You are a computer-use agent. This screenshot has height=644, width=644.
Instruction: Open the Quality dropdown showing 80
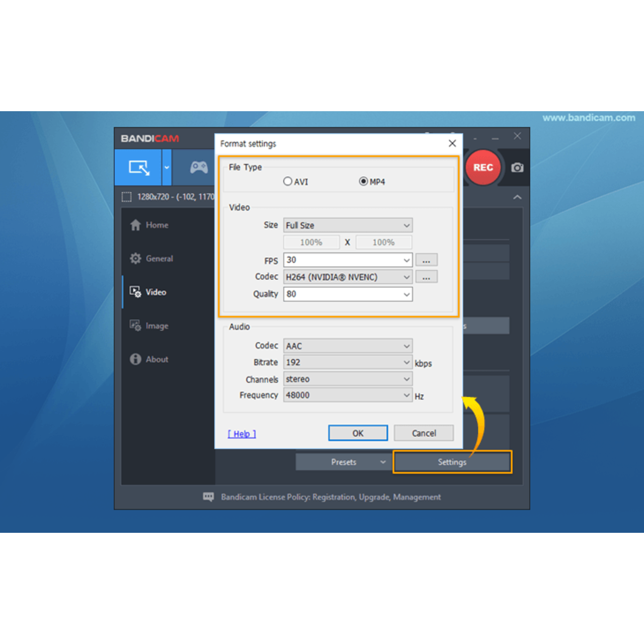click(348, 294)
